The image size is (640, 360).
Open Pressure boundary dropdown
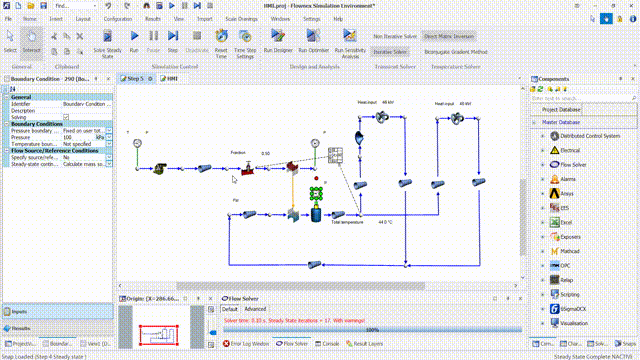click(x=109, y=131)
